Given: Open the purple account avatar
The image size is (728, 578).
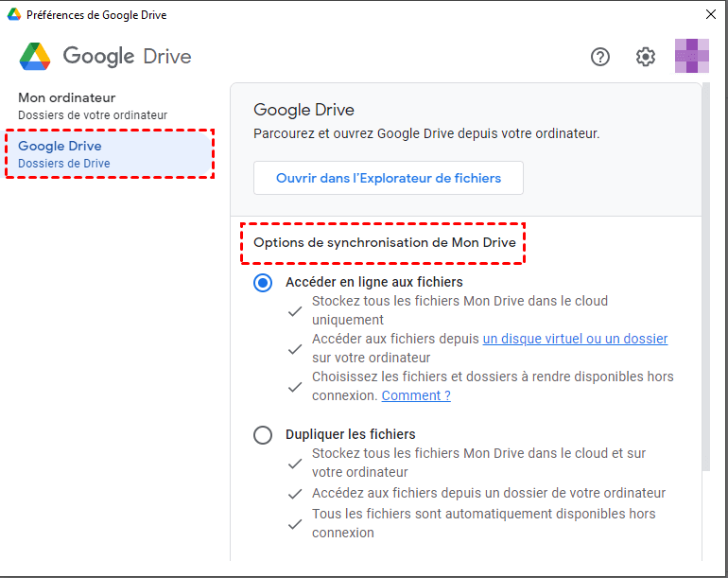Looking at the screenshot, I should click(x=692, y=56).
